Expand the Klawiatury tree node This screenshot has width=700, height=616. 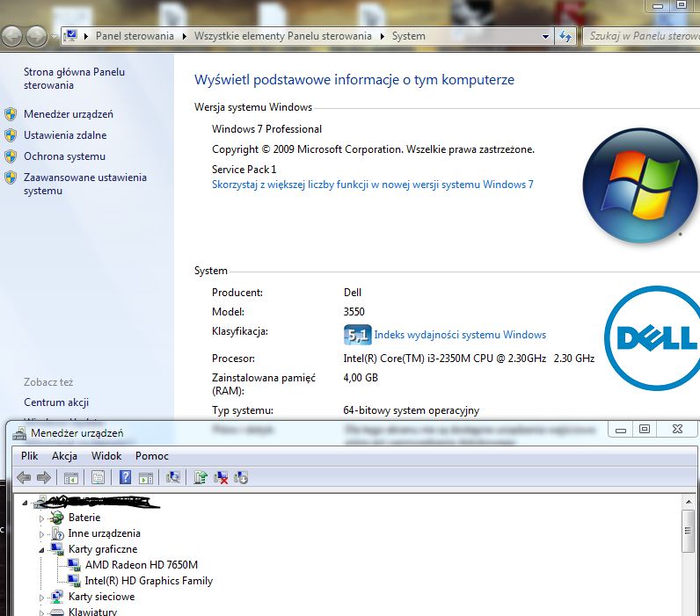pos(41,612)
